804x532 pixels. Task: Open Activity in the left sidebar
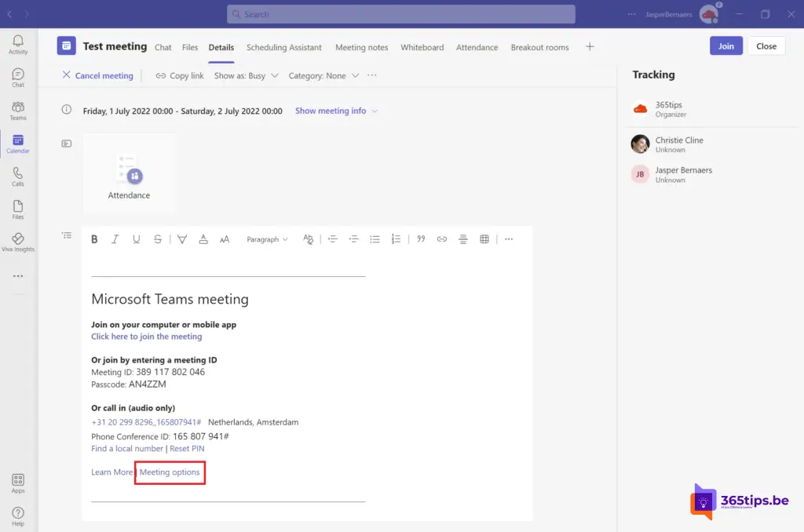click(x=18, y=45)
